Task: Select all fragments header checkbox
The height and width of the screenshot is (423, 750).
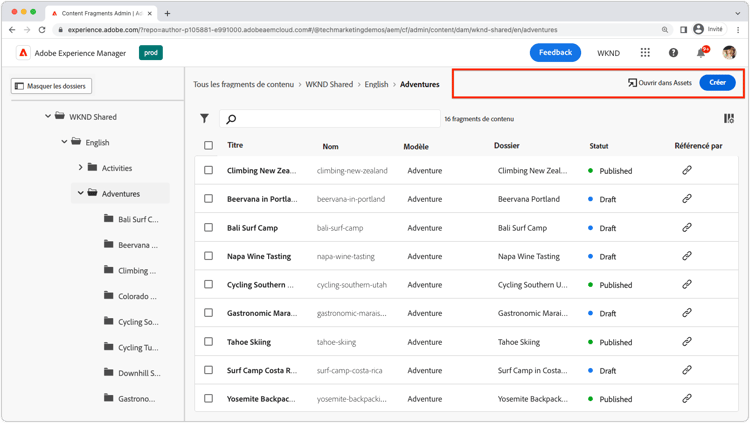Action: 209,145
